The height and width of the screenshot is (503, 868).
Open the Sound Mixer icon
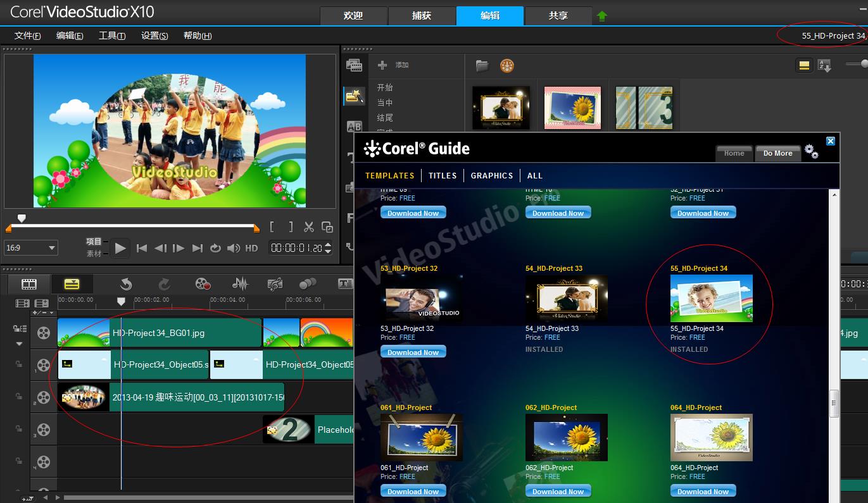240,284
